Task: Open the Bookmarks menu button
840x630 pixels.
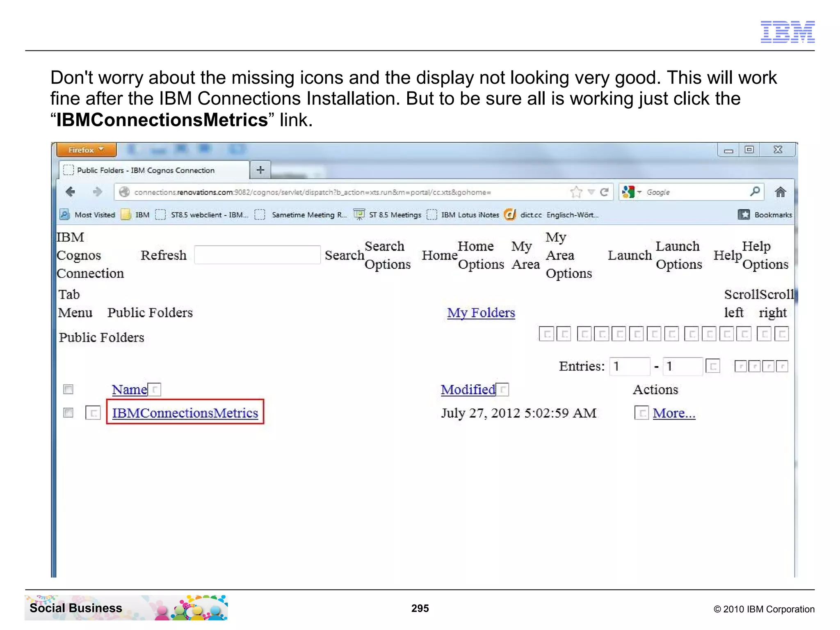Action: [x=765, y=215]
